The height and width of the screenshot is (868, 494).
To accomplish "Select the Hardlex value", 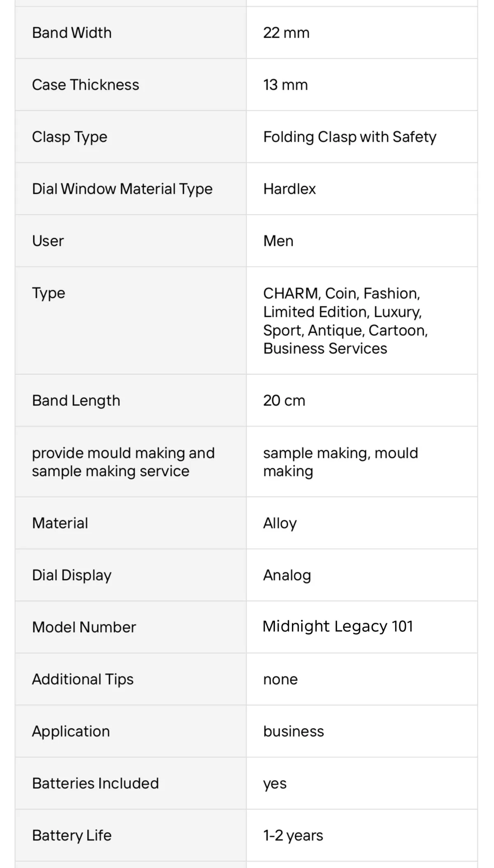I will [289, 189].
